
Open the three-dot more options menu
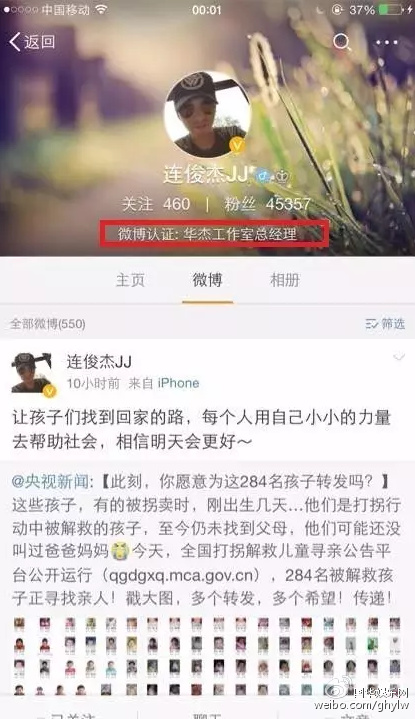(x=387, y=42)
